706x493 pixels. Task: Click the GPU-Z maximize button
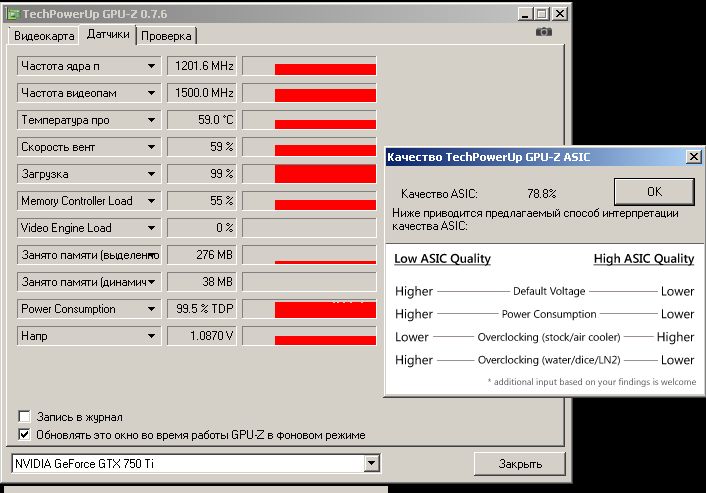542,14
